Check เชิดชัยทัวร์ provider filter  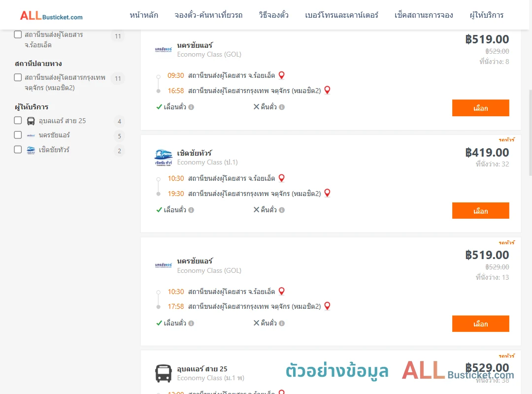pyautogui.click(x=18, y=150)
